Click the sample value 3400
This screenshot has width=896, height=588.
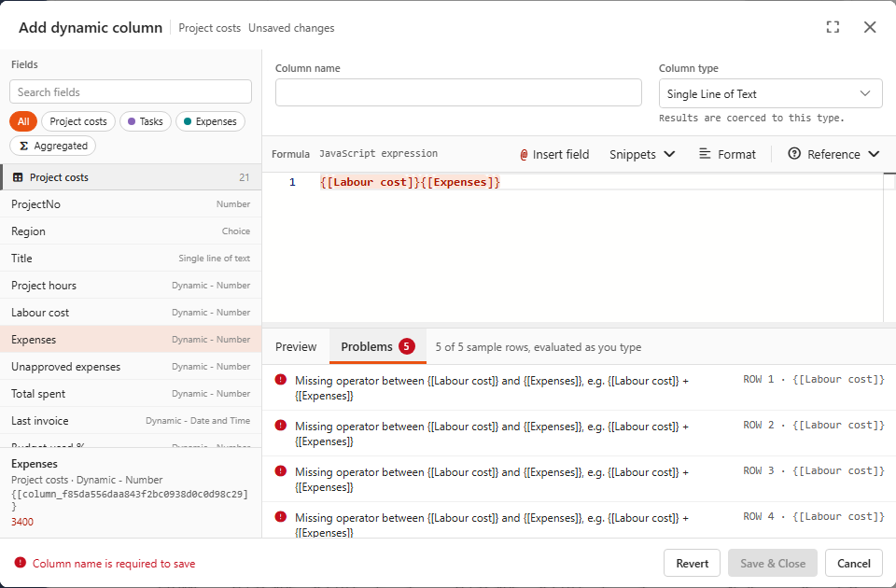pyautogui.click(x=22, y=522)
